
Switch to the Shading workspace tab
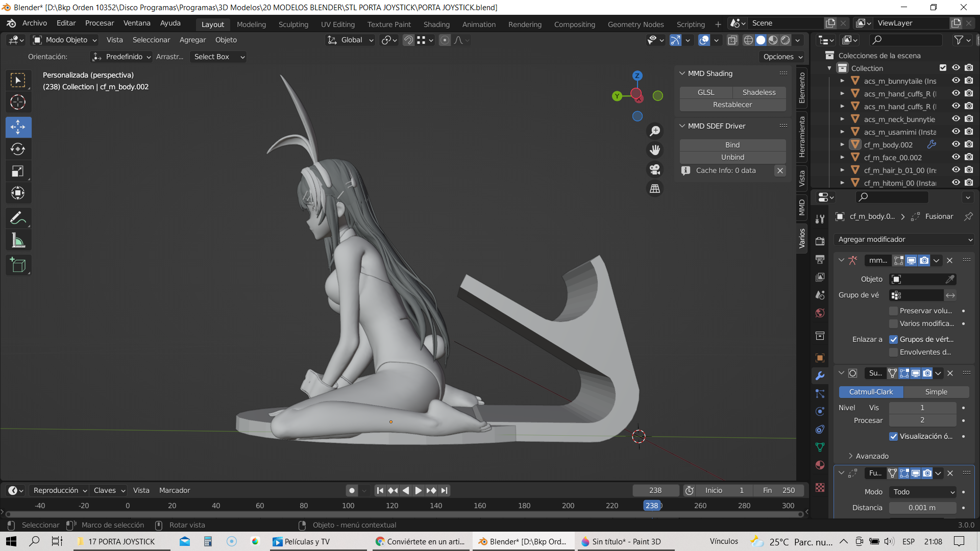[436, 24]
